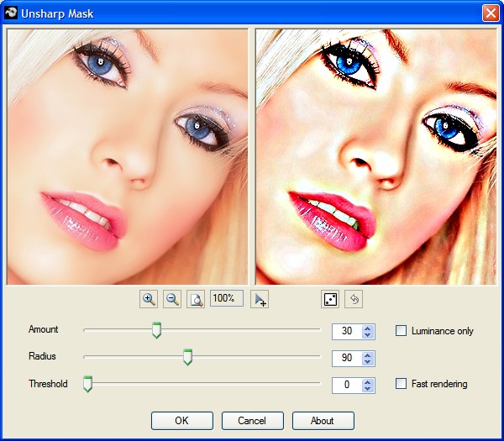Click the Radius label text
The height and width of the screenshot is (441, 504).
tap(42, 356)
